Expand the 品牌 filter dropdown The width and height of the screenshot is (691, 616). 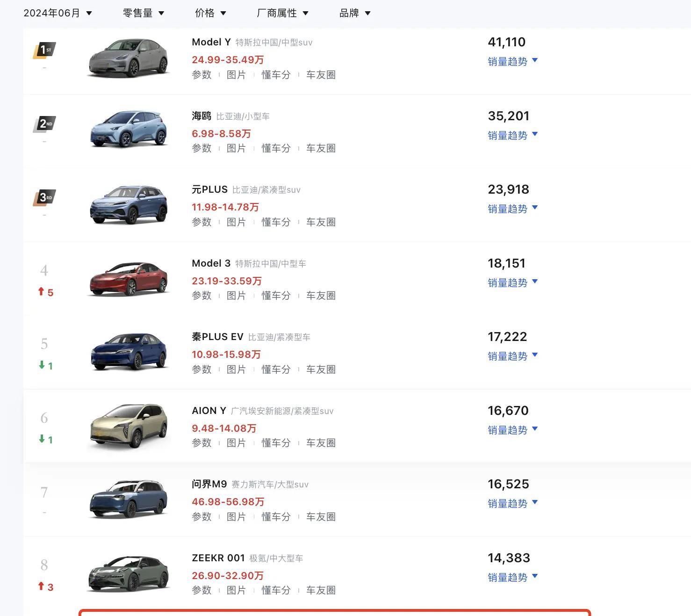pos(355,13)
